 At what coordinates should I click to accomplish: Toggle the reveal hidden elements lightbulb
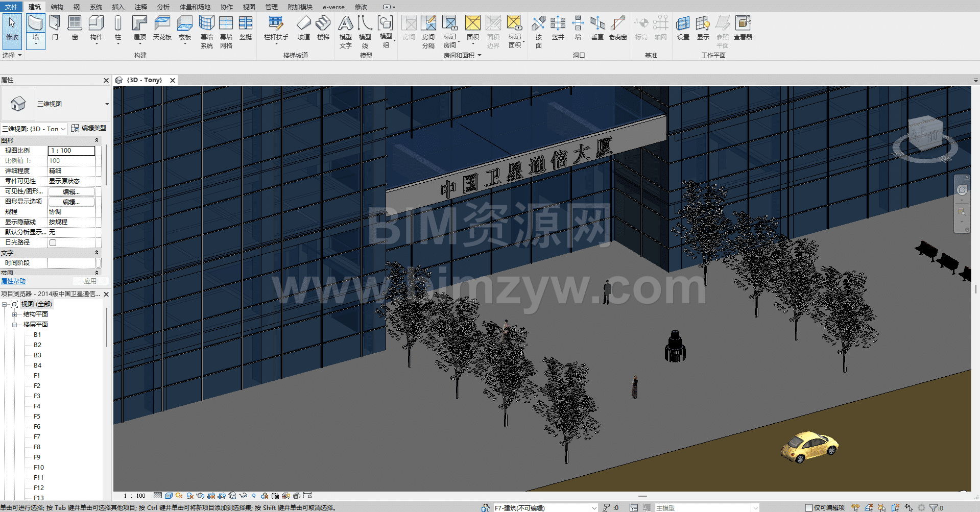click(254, 496)
